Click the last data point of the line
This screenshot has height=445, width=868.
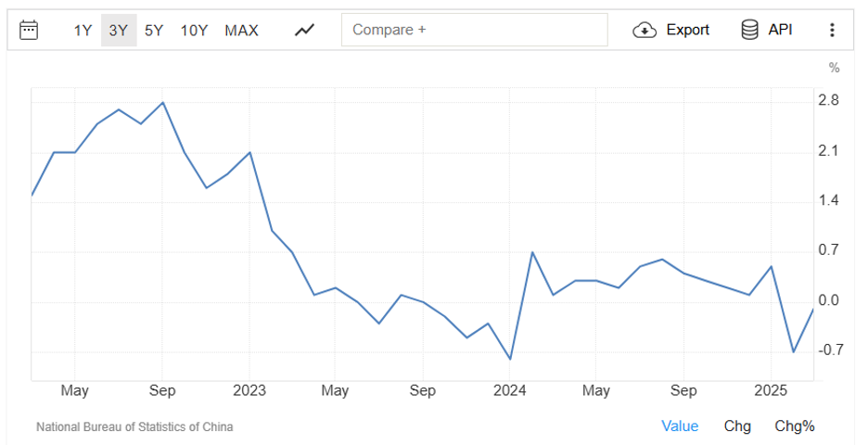(x=813, y=309)
